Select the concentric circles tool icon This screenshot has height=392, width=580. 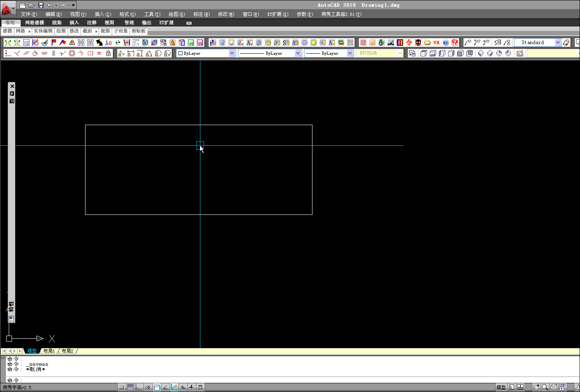(72, 53)
